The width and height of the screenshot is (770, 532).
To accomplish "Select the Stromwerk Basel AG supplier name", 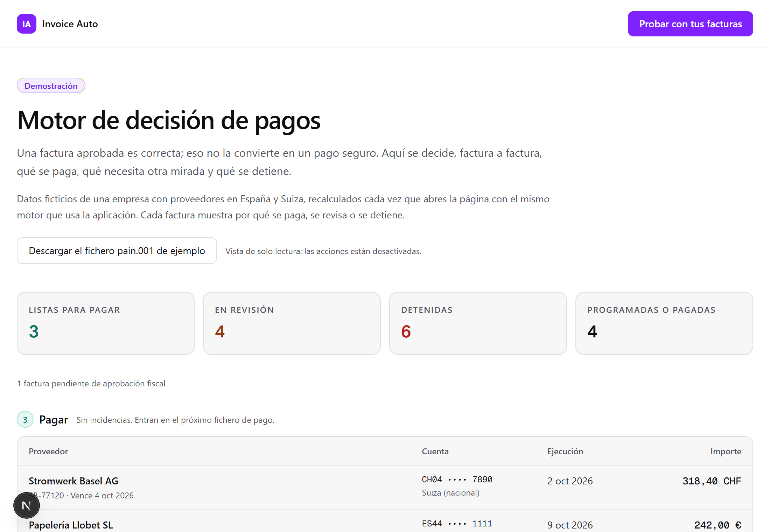I will point(73,481).
